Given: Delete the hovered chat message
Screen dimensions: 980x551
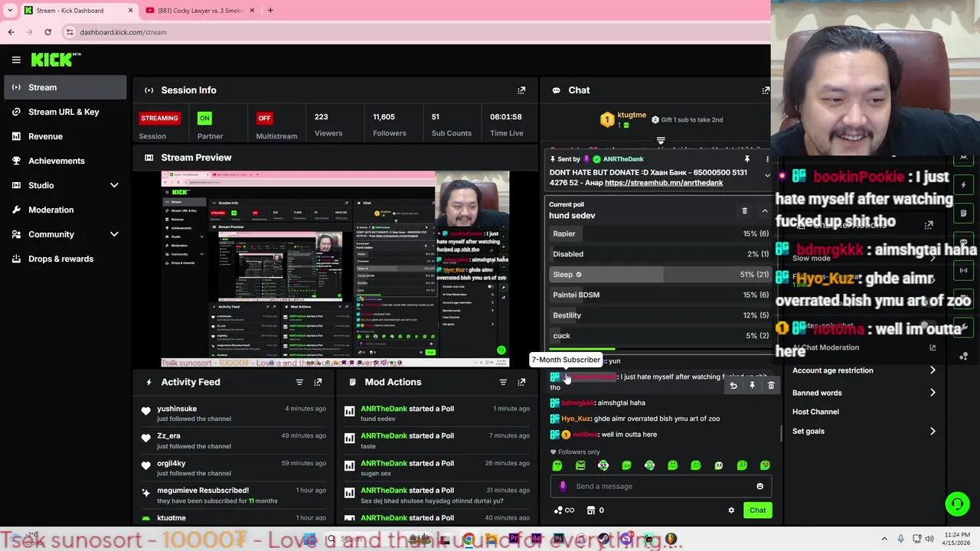Looking at the screenshot, I should (x=771, y=386).
